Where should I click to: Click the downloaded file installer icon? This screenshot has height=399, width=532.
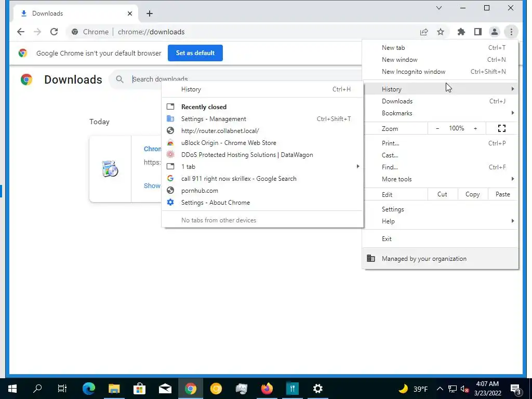tap(110, 169)
